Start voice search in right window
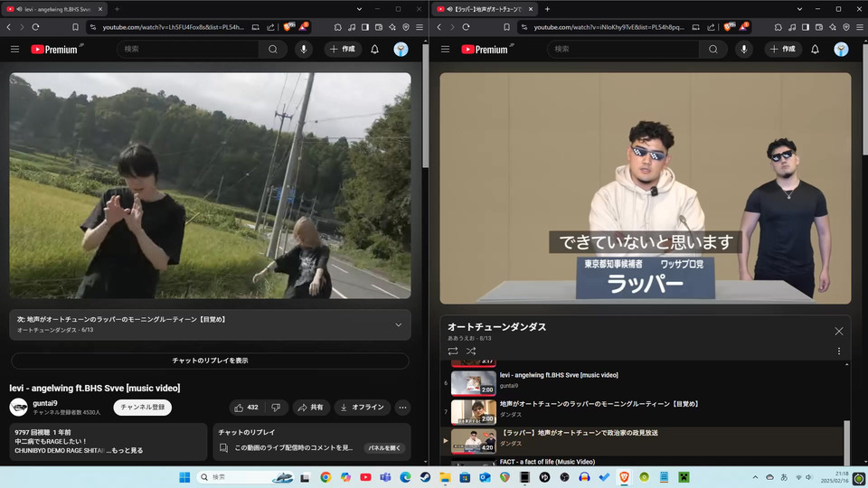 pos(744,49)
